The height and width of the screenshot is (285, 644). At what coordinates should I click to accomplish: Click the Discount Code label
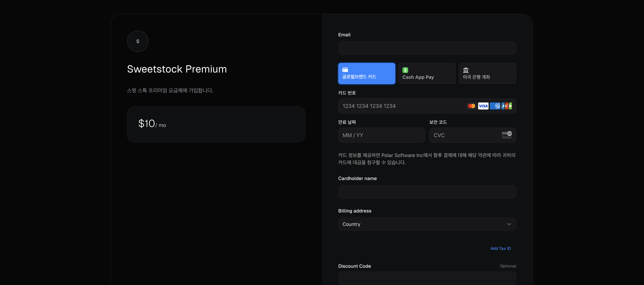355,266
